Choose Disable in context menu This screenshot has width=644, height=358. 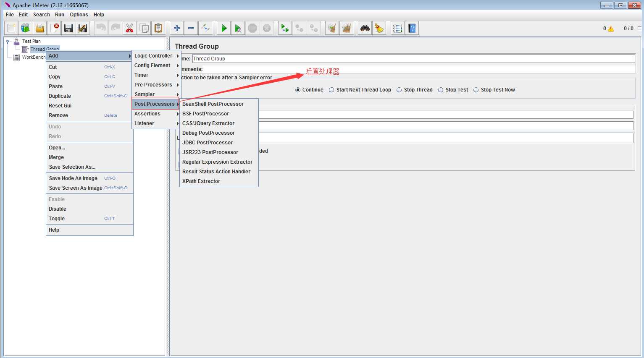coord(89,209)
